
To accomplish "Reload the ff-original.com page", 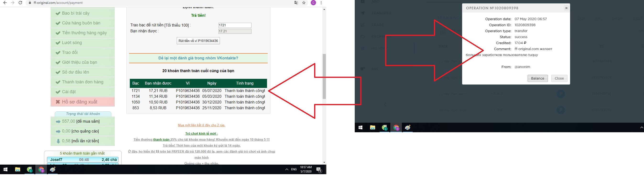I will 21,3.
